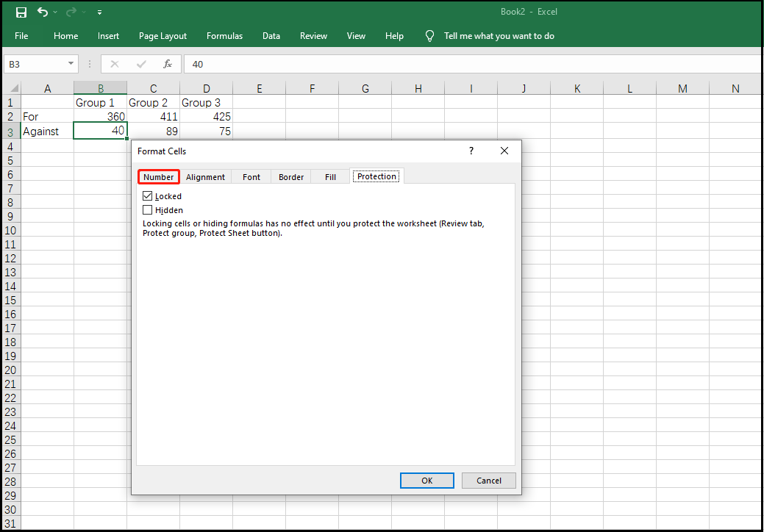This screenshot has height=532, width=764.
Task: Click OK to apply protection settings
Action: point(426,481)
